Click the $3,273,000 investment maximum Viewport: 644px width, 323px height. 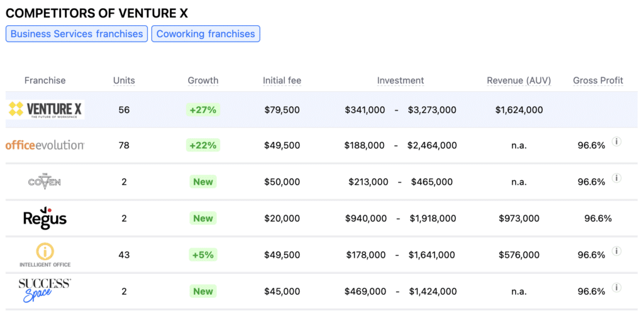[431, 109]
